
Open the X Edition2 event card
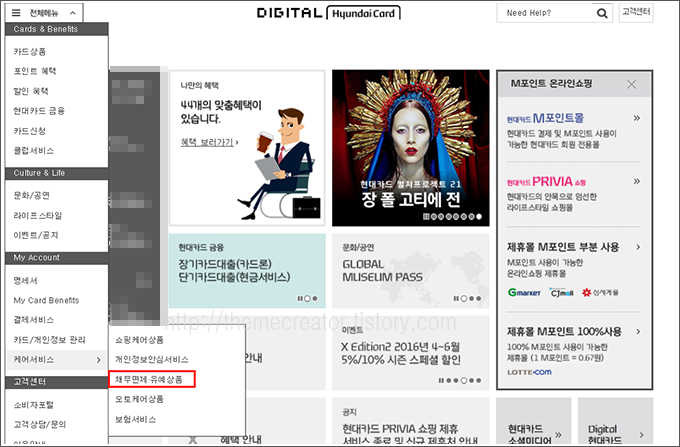[x=411, y=353]
